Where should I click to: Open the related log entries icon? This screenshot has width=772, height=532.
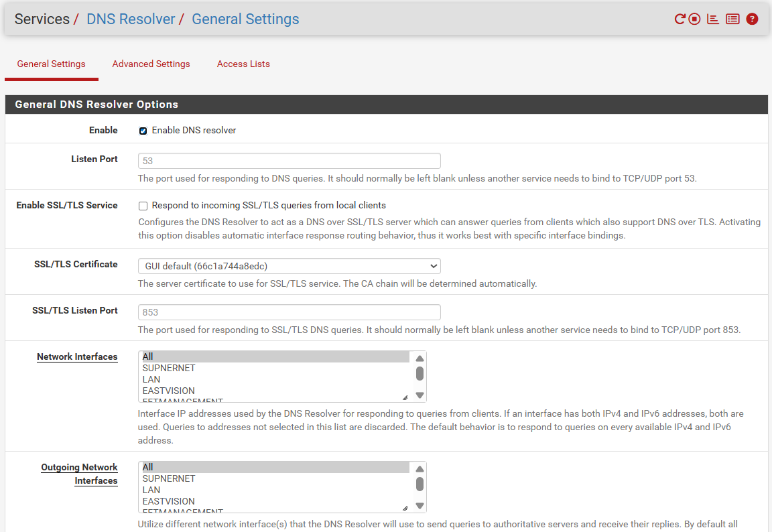coord(732,19)
